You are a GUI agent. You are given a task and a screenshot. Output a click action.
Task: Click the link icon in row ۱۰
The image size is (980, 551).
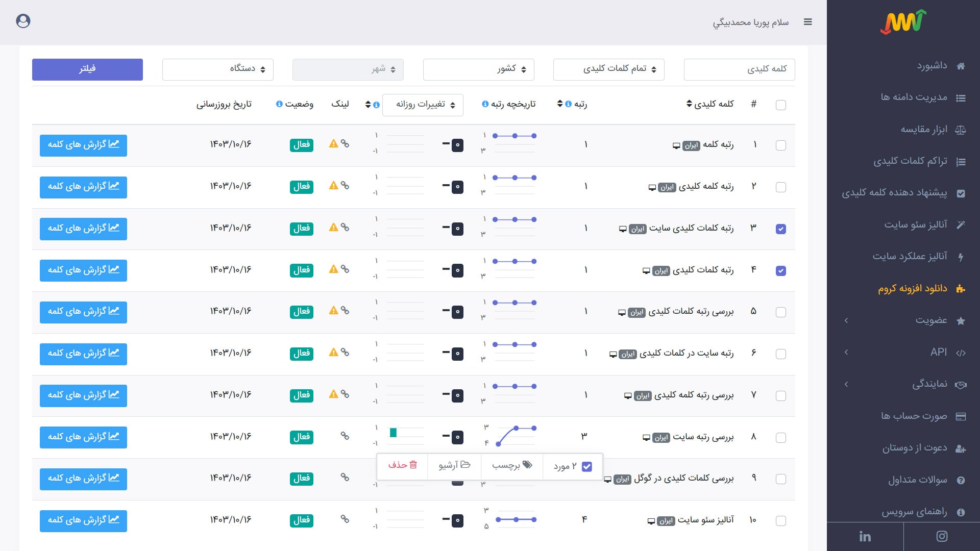pyautogui.click(x=345, y=519)
